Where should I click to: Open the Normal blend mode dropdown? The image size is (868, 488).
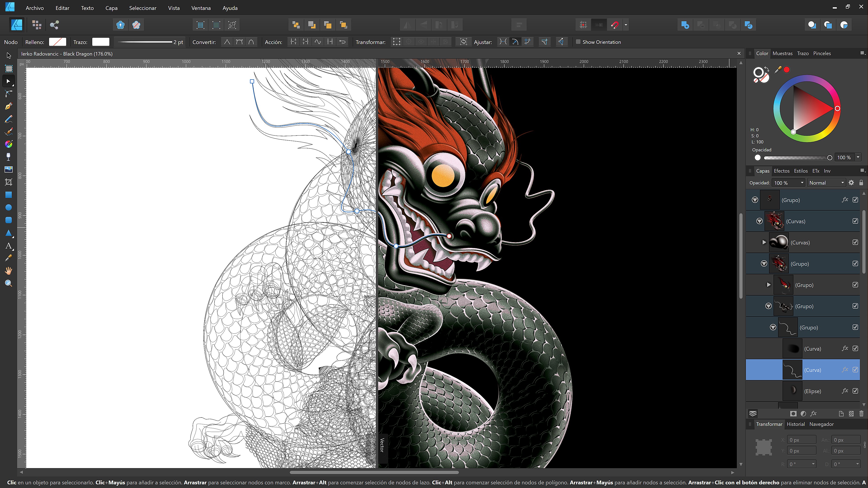826,183
